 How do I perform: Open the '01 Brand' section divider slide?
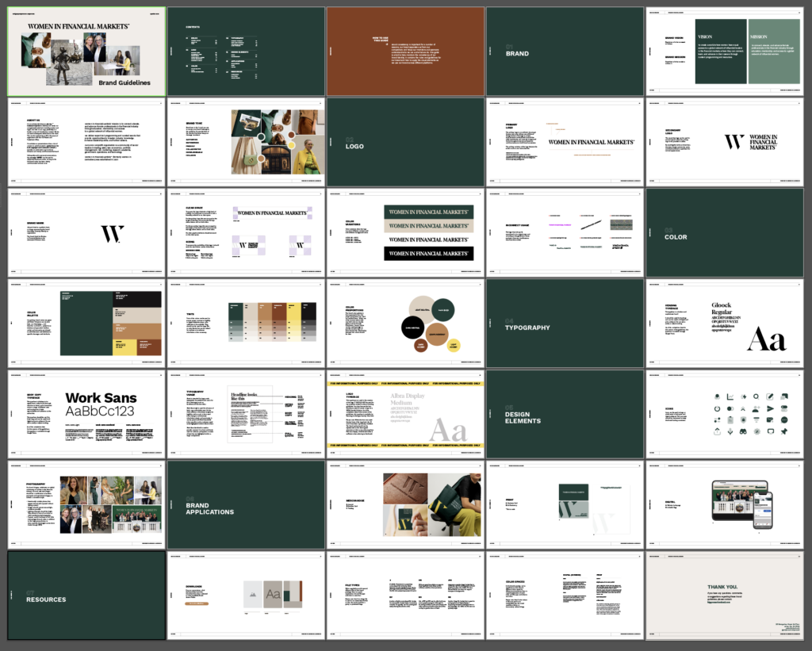click(x=565, y=52)
